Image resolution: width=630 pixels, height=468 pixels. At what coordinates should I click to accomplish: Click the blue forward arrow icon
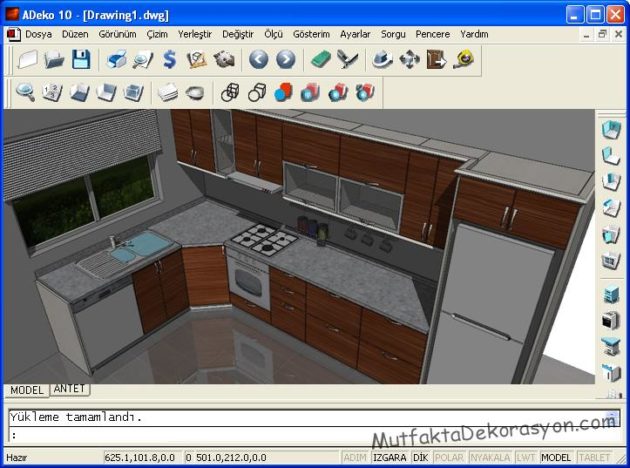click(x=285, y=60)
